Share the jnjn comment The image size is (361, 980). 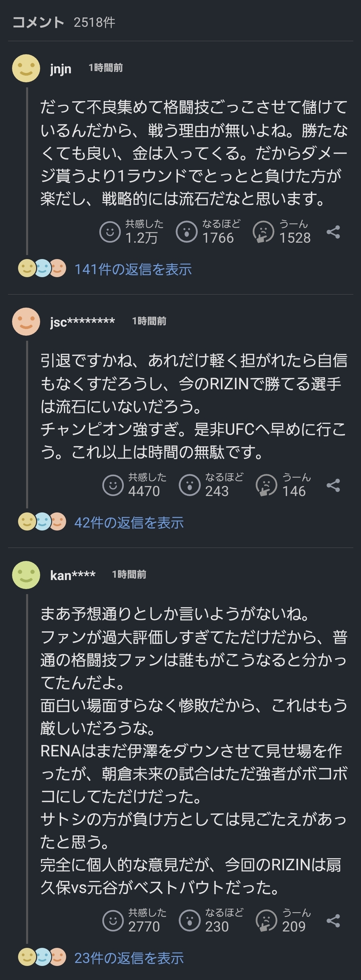point(333,232)
